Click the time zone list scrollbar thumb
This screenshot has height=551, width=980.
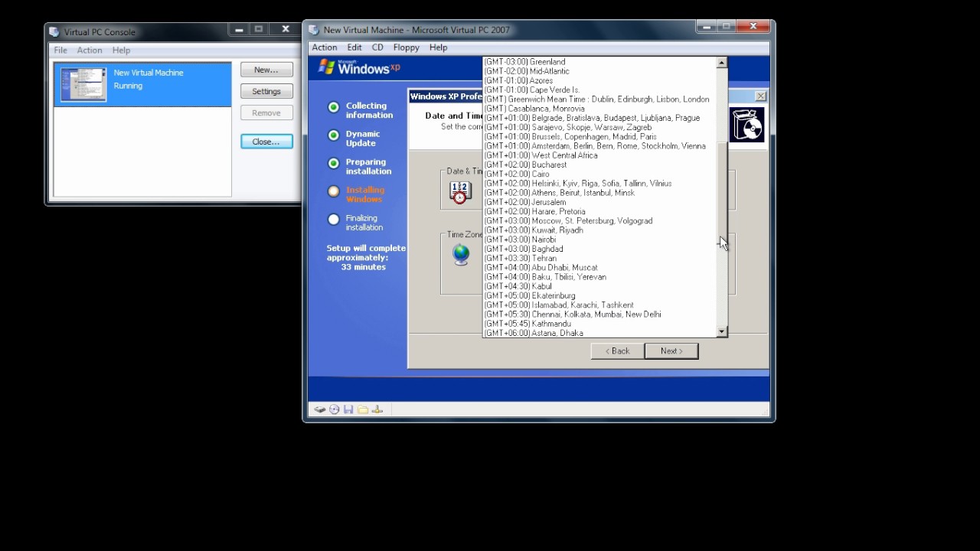click(x=721, y=194)
